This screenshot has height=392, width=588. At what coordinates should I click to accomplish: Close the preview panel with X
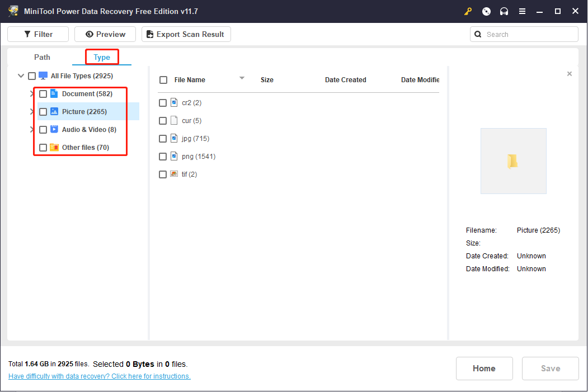(x=569, y=74)
